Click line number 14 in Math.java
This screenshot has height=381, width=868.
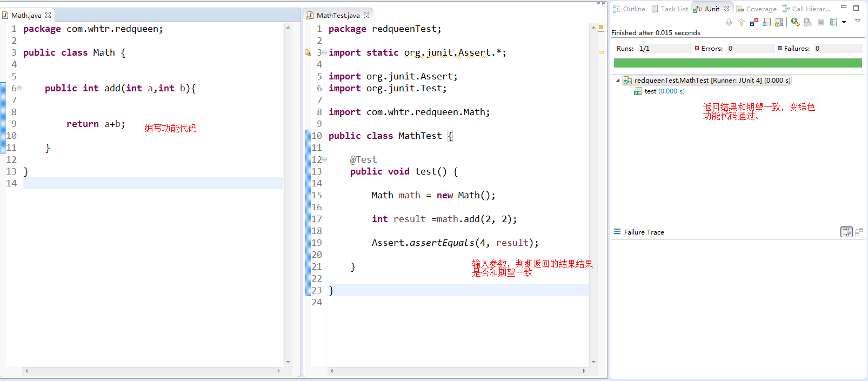point(11,183)
